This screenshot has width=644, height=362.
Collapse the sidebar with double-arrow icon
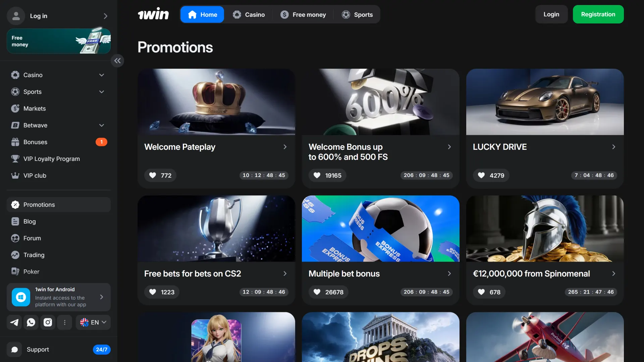[x=117, y=61]
